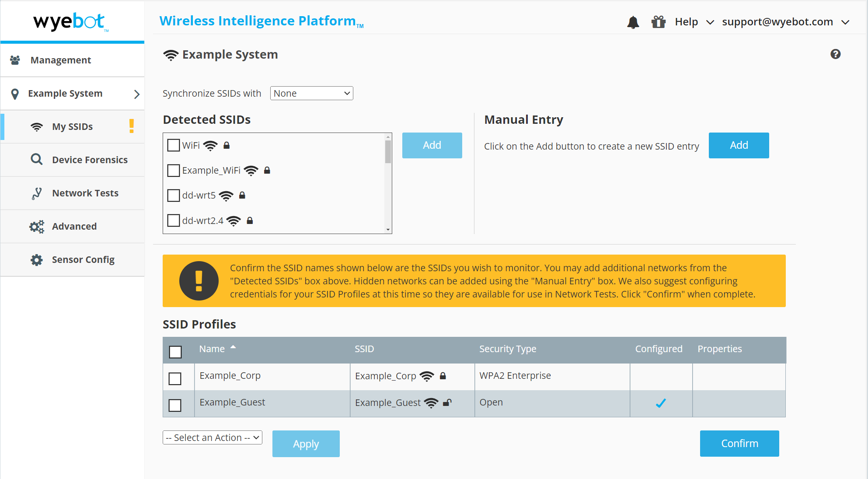Click the Detected SSIDs scroll down arrow

[388, 230]
